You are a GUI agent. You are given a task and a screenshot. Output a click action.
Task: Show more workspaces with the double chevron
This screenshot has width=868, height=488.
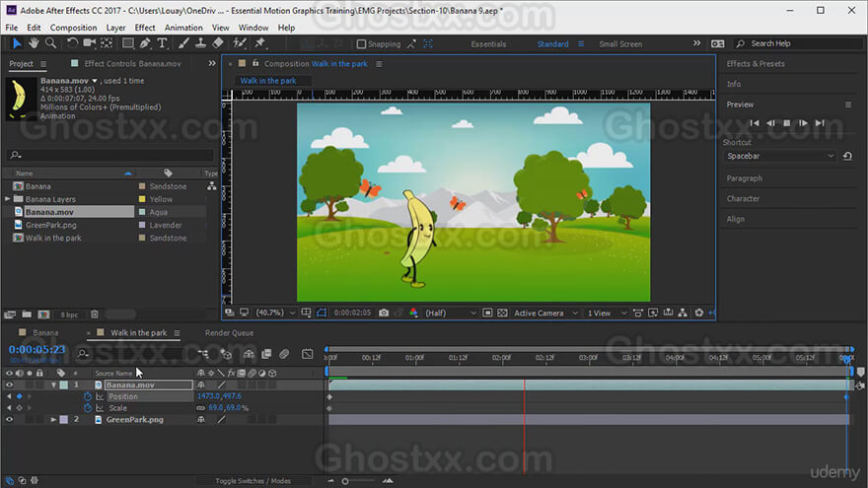click(x=697, y=43)
